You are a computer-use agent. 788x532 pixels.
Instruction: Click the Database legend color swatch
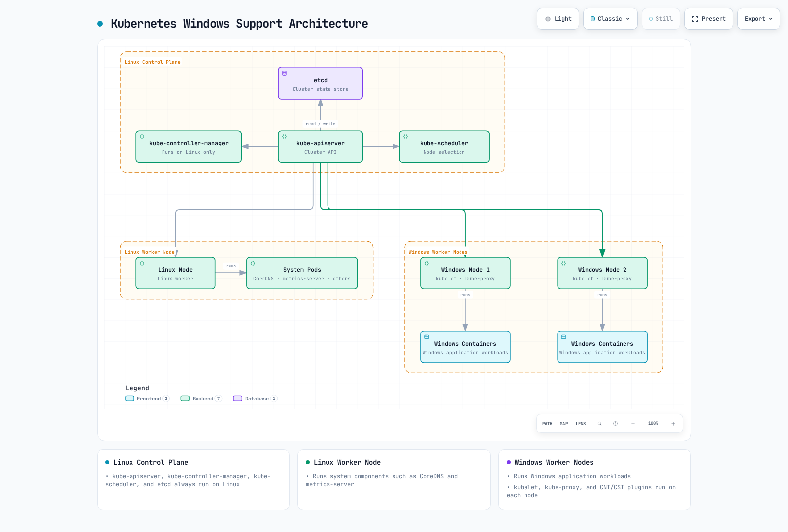tap(238, 399)
